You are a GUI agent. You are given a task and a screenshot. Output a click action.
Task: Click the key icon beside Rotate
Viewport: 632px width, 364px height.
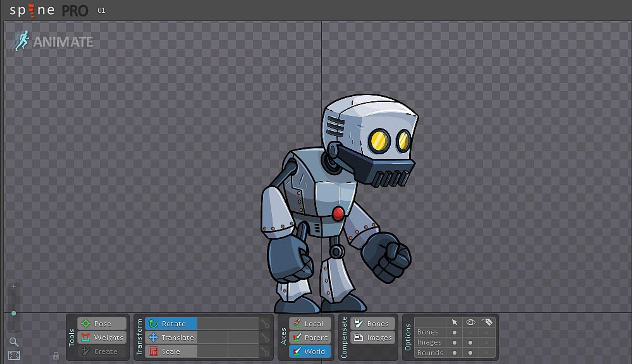tap(265, 324)
